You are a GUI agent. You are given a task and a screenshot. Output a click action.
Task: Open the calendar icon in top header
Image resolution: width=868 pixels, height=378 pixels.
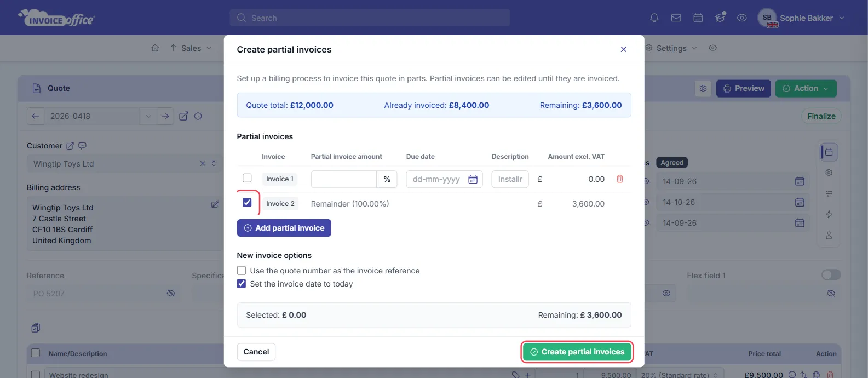[698, 18]
